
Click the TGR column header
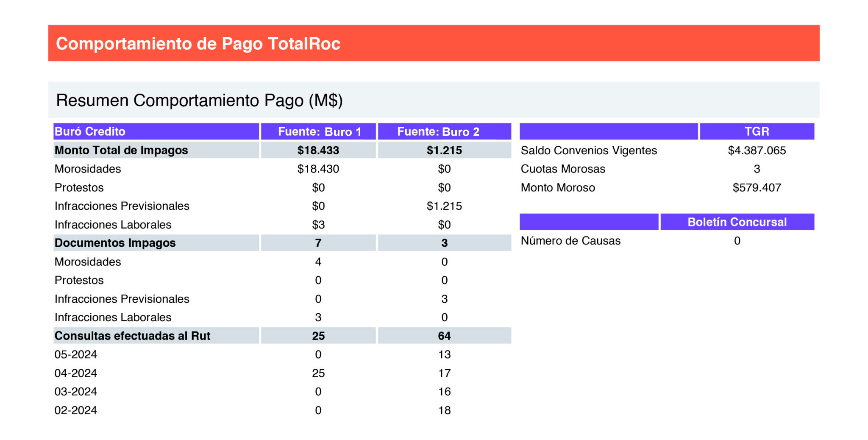click(x=757, y=131)
